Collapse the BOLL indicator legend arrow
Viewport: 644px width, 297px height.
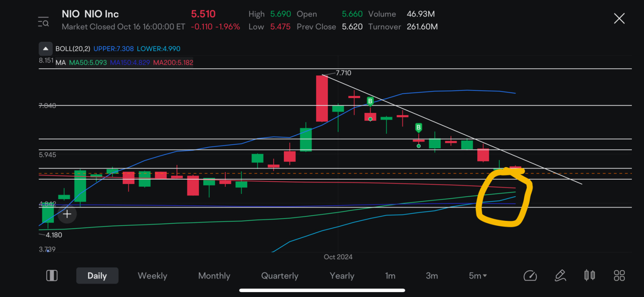45,49
